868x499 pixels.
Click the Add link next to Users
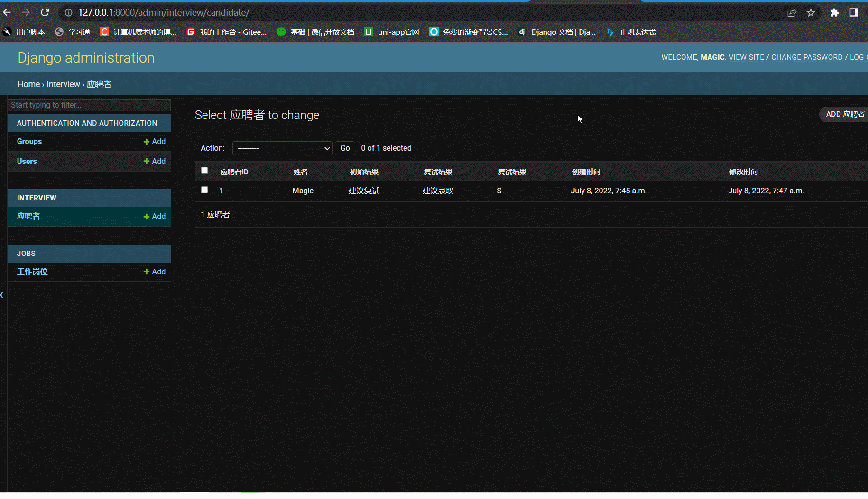[155, 161]
